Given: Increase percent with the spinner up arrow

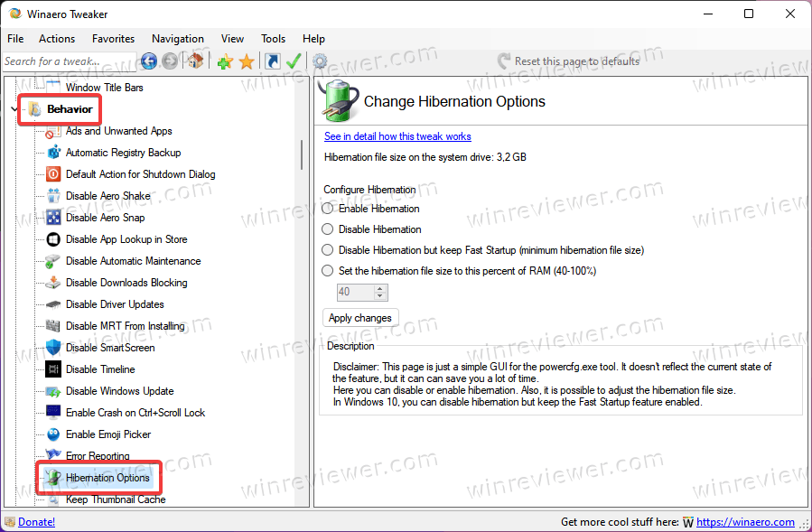Looking at the screenshot, I should click(380, 288).
